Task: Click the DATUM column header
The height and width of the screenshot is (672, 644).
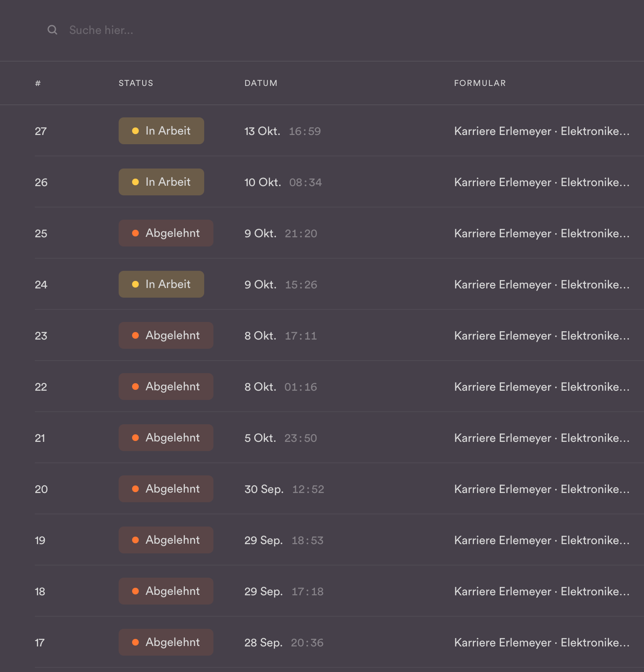Action: click(x=261, y=83)
